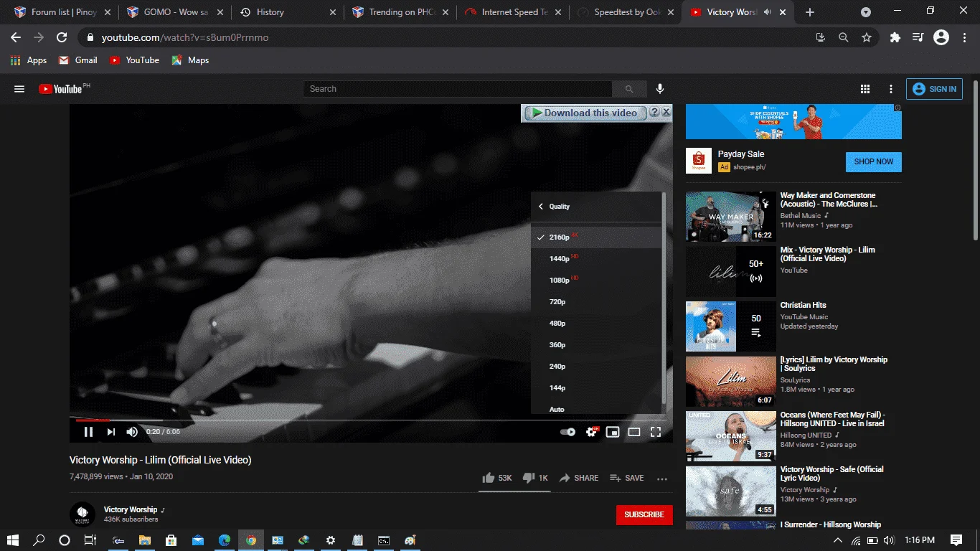This screenshot has width=980, height=551.
Task: Enter full screen mode
Action: (656, 432)
